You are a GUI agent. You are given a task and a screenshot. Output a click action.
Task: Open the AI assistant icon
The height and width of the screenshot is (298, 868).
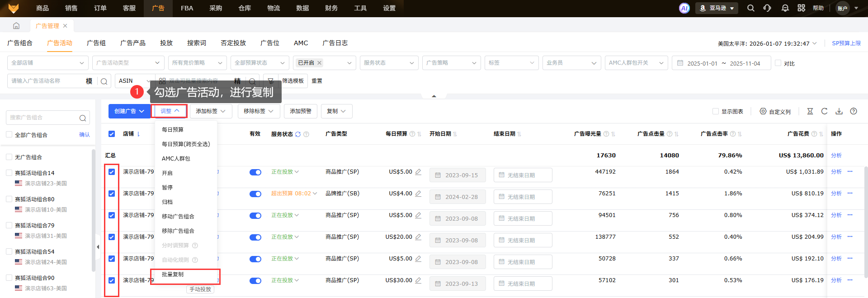(x=684, y=8)
